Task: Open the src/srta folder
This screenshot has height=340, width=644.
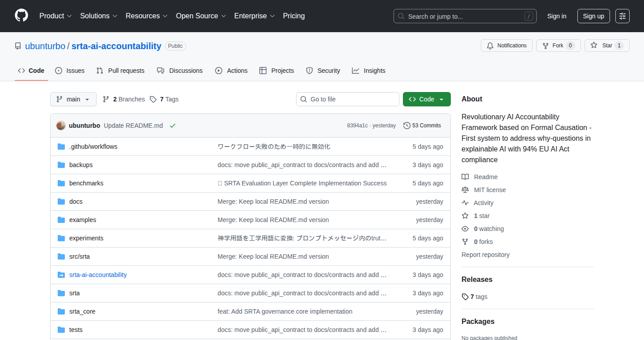Action: (80, 256)
